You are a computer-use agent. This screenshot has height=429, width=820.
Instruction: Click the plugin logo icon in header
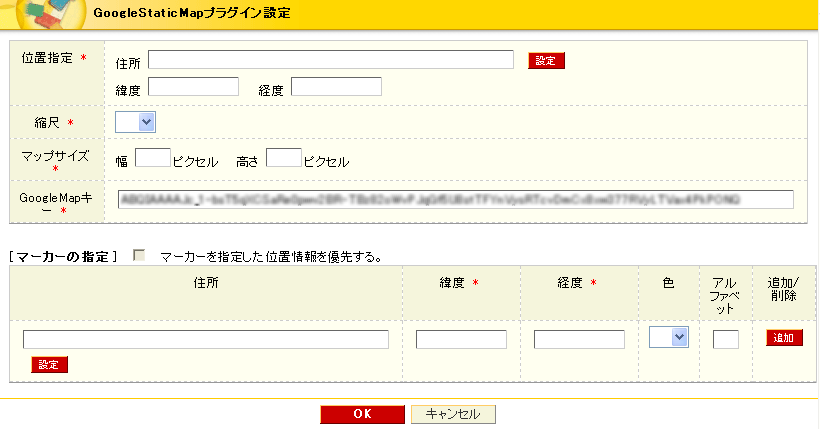[51, 14]
